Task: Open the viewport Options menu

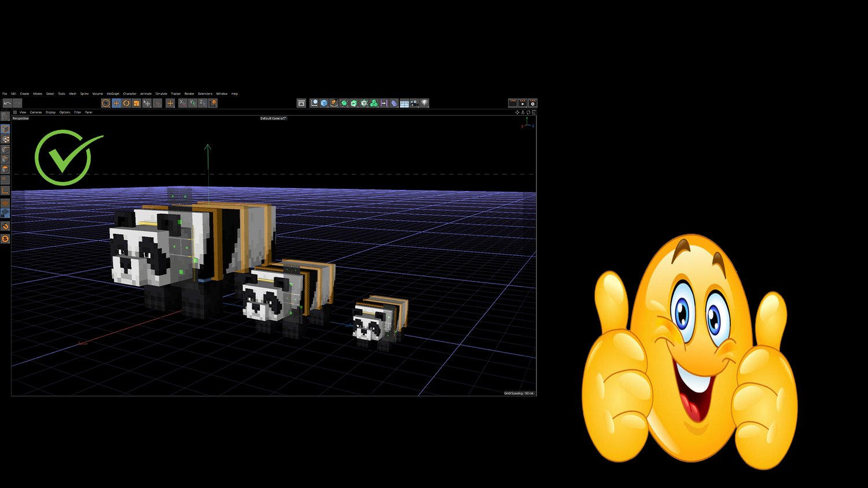Action: (65, 112)
